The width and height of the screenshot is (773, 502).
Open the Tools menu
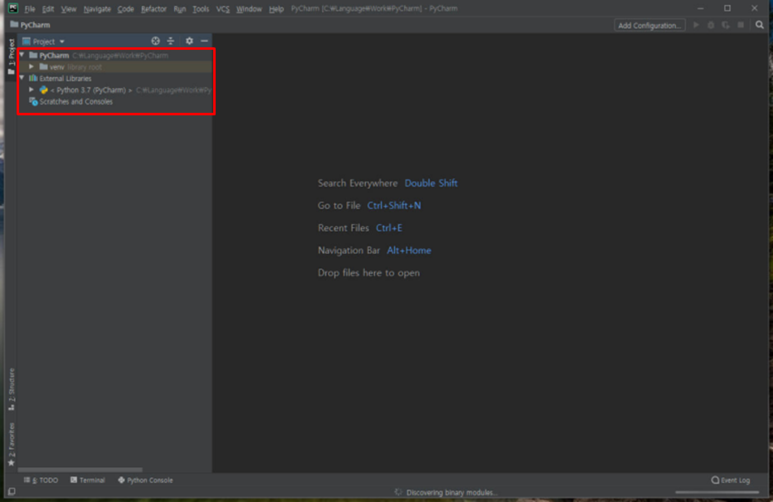[x=201, y=9]
